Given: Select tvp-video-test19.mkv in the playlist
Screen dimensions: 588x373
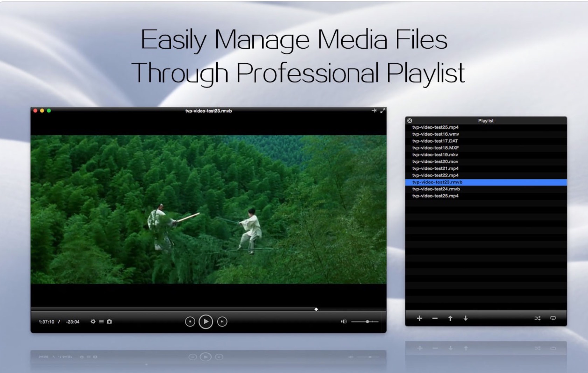Looking at the screenshot, I should (x=486, y=155).
